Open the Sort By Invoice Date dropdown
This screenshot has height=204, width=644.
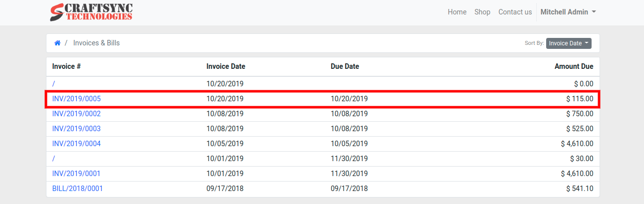569,43
